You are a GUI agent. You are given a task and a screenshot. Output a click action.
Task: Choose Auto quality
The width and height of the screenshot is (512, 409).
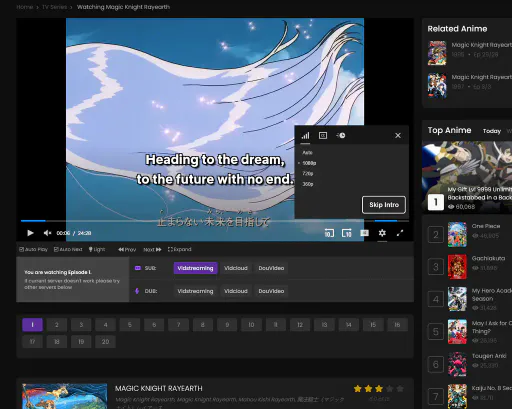tap(307, 153)
